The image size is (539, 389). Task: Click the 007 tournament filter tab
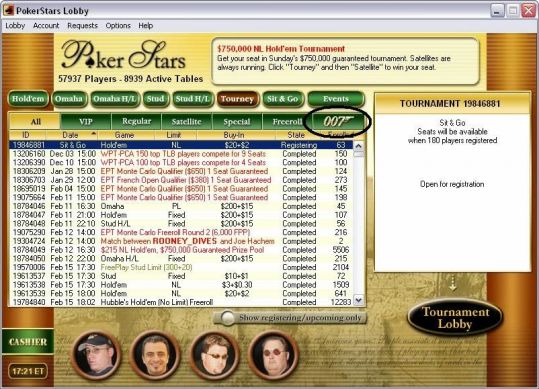(x=338, y=121)
